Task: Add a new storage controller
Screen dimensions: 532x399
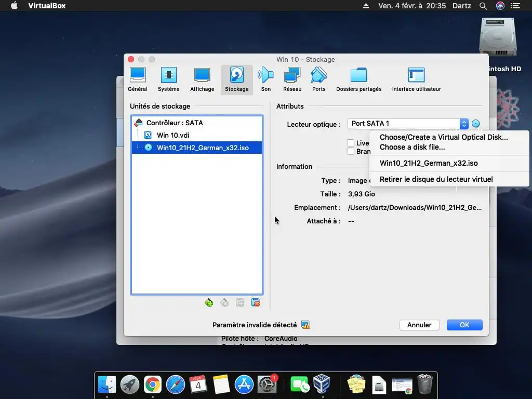Action: 209,302
